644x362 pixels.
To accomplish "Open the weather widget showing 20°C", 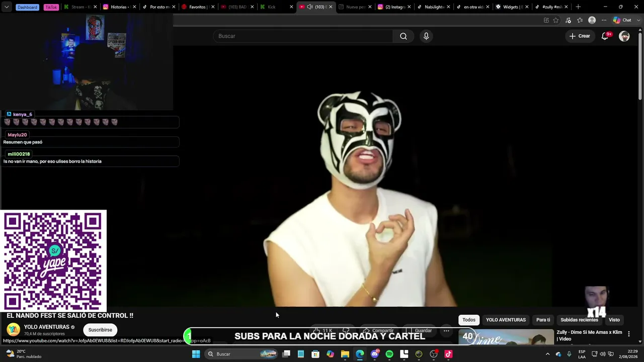I will (23, 354).
